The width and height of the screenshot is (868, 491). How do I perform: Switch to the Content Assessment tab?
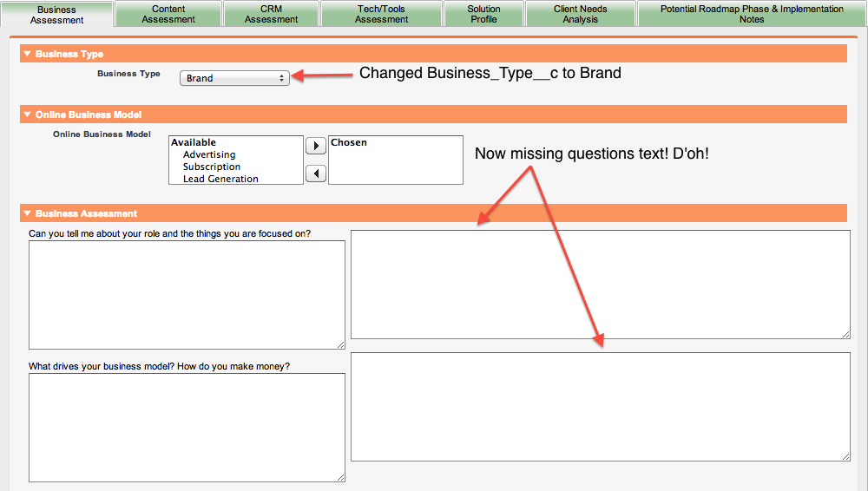[x=168, y=14]
